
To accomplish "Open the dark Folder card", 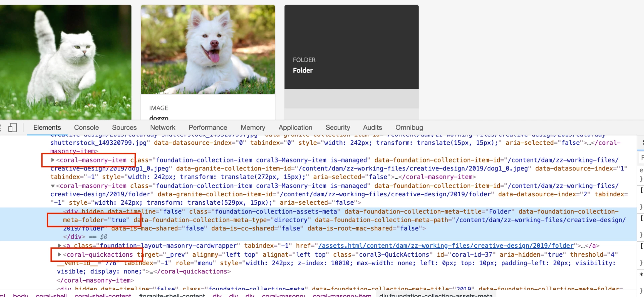I will (352, 47).
